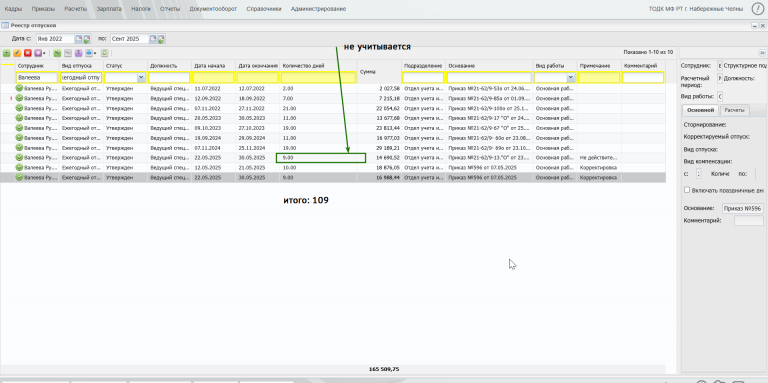Screen dimensions: 768x383
Task: Click the red delete record icon
Action: click(27, 52)
